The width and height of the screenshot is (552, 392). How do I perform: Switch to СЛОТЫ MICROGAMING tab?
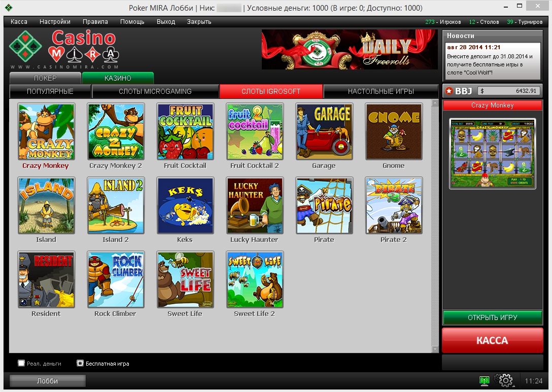[155, 91]
